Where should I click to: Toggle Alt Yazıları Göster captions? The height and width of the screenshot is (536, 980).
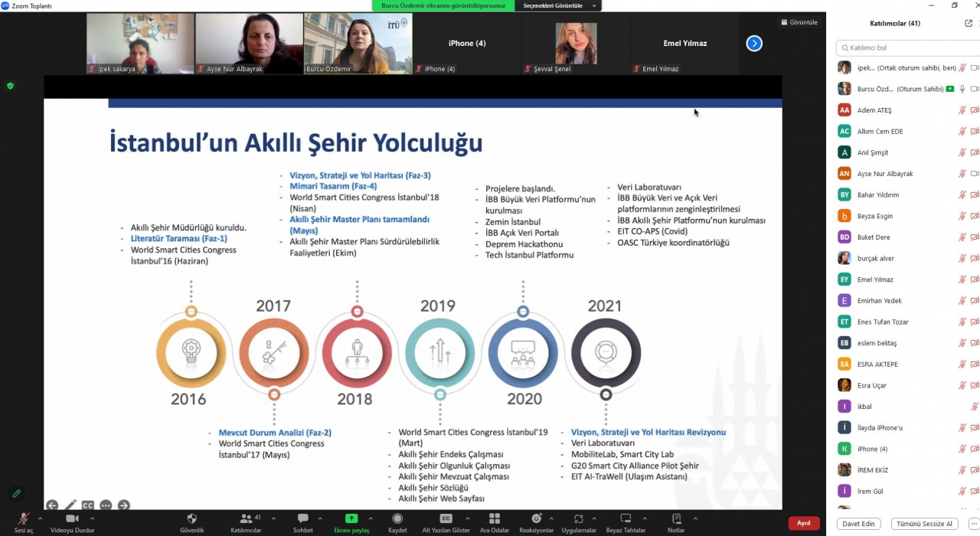(x=446, y=519)
